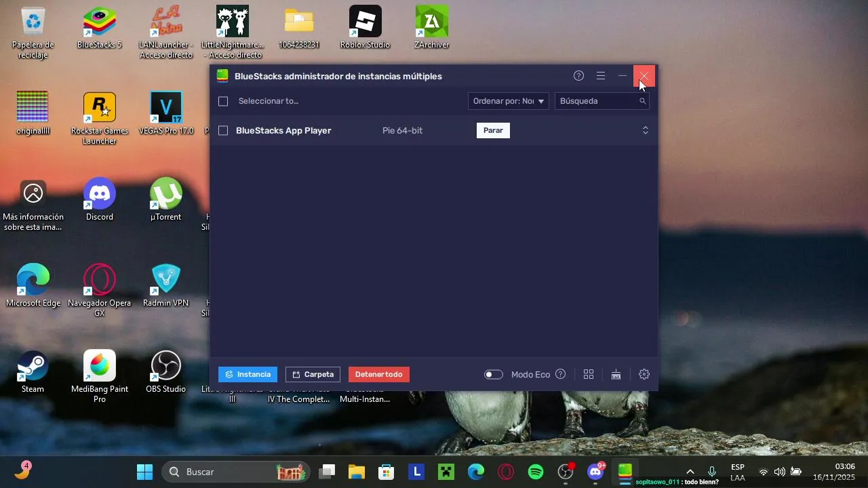The image size is (868, 488).
Task: Open the Ordenar por dropdown
Action: (508, 101)
